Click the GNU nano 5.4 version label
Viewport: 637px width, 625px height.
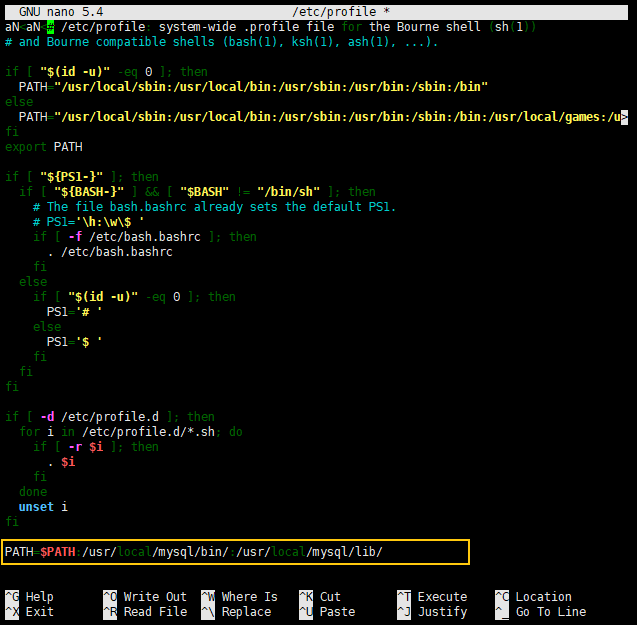(61, 10)
